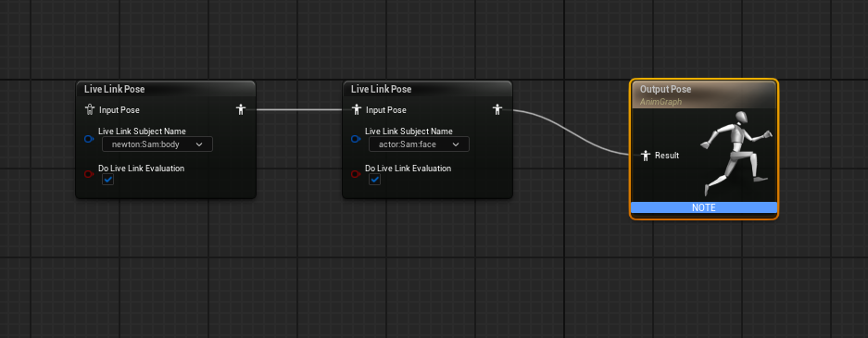Image resolution: width=868 pixels, height=338 pixels.
Task: Select the Live Link Pose title of actor:Sam:face node
Action: point(382,89)
